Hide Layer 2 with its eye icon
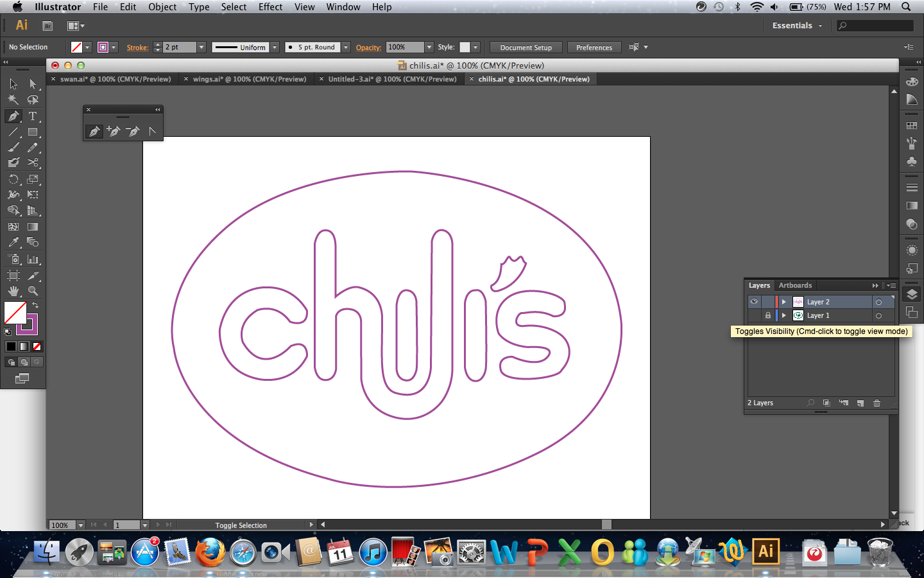Screen dimensions: 924x578 (x=754, y=302)
